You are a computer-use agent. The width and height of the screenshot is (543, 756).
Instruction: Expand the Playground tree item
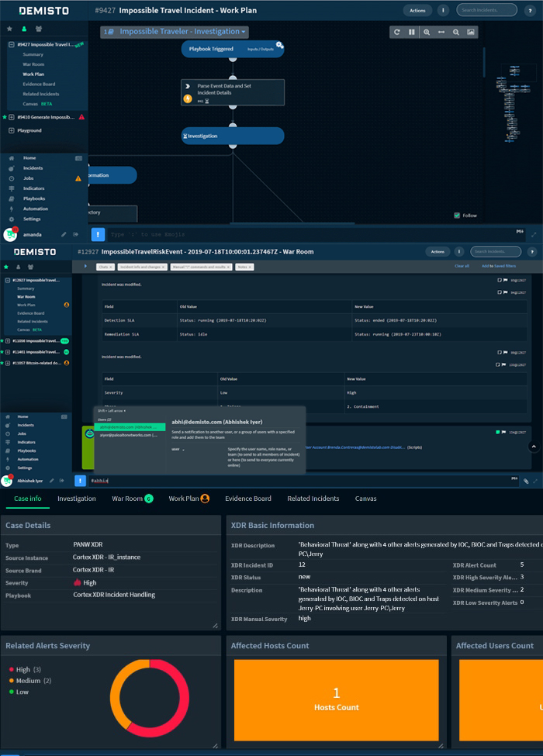11,131
